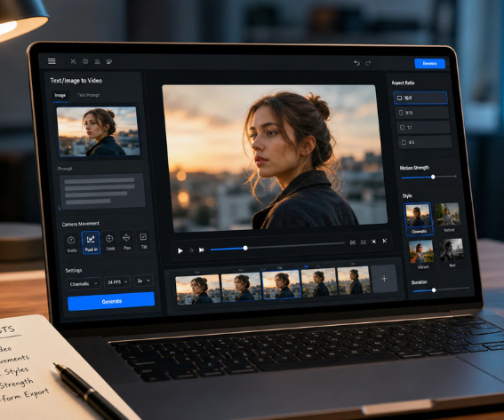Select Static camera movement

pos(72,243)
